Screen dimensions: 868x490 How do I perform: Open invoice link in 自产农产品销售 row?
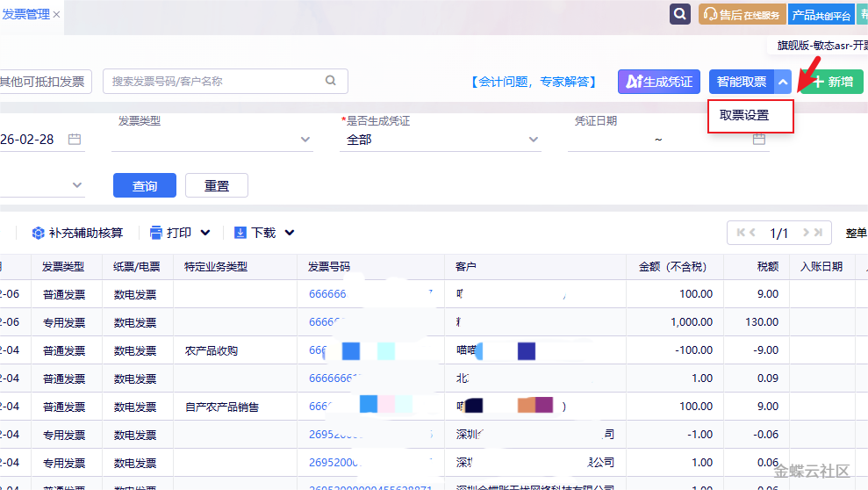coord(320,407)
